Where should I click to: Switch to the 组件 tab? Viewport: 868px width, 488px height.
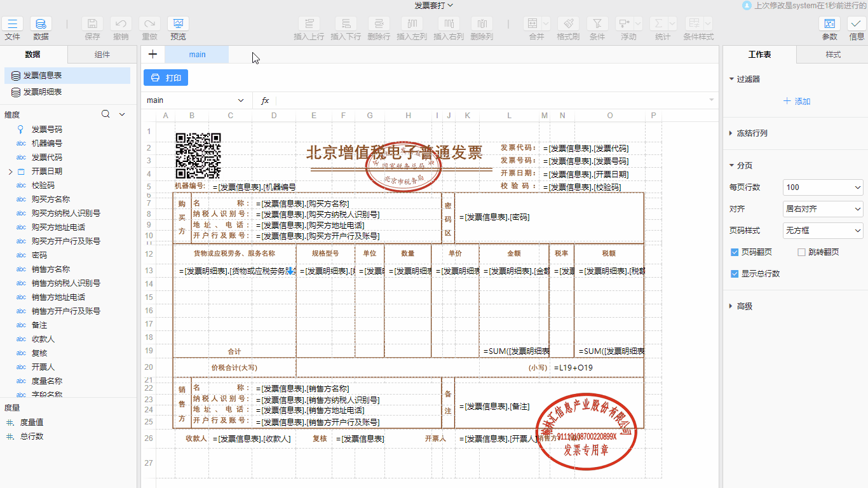pyautogui.click(x=102, y=55)
